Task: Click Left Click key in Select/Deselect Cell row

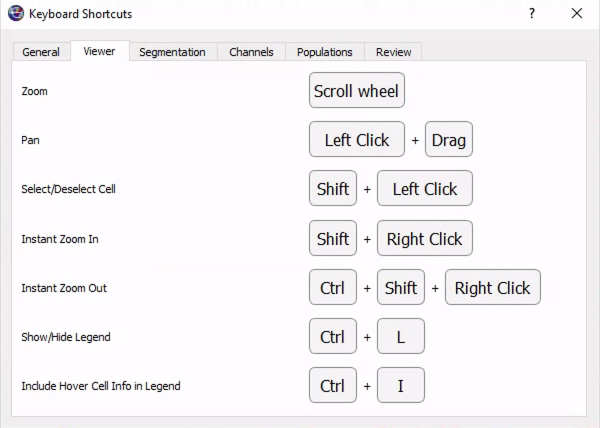Action: [425, 188]
